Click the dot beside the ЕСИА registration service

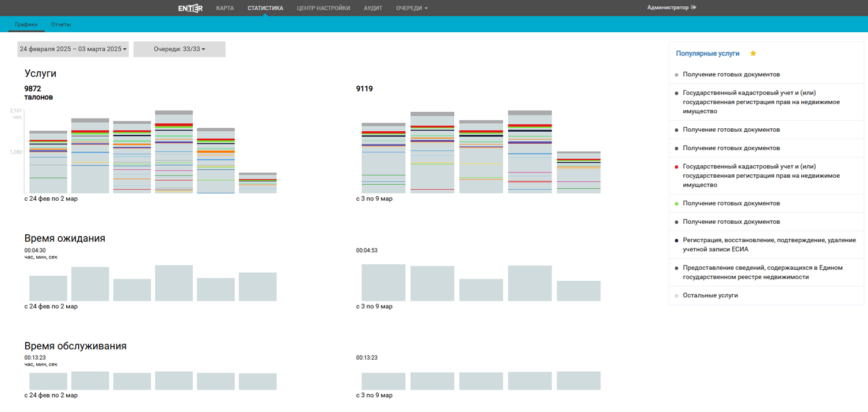click(676, 241)
